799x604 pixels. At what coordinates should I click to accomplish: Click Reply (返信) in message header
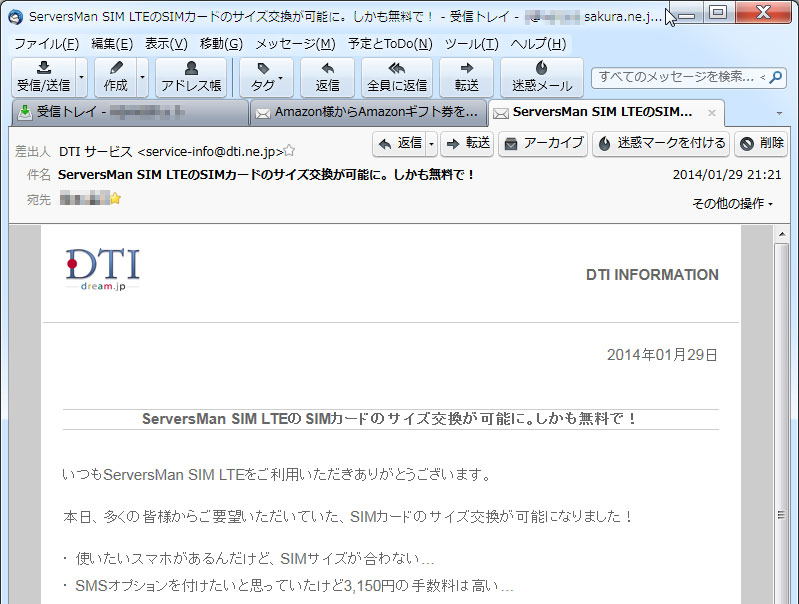(x=401, y=144)
